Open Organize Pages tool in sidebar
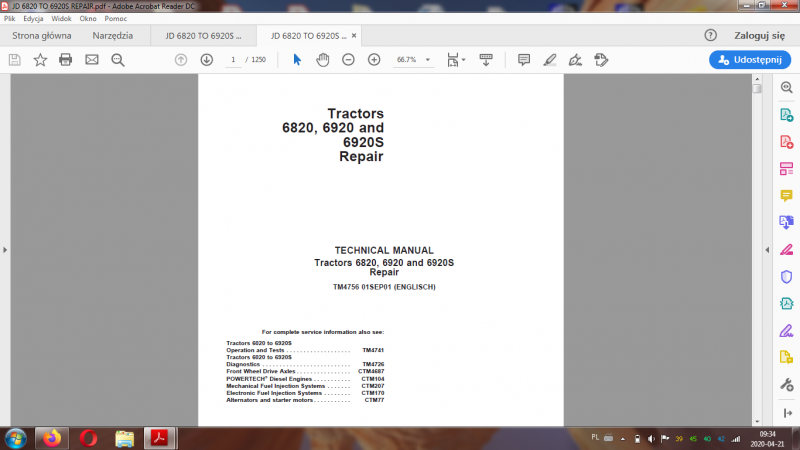This screenshot has height=450, width=800. (x=786, y=168)
